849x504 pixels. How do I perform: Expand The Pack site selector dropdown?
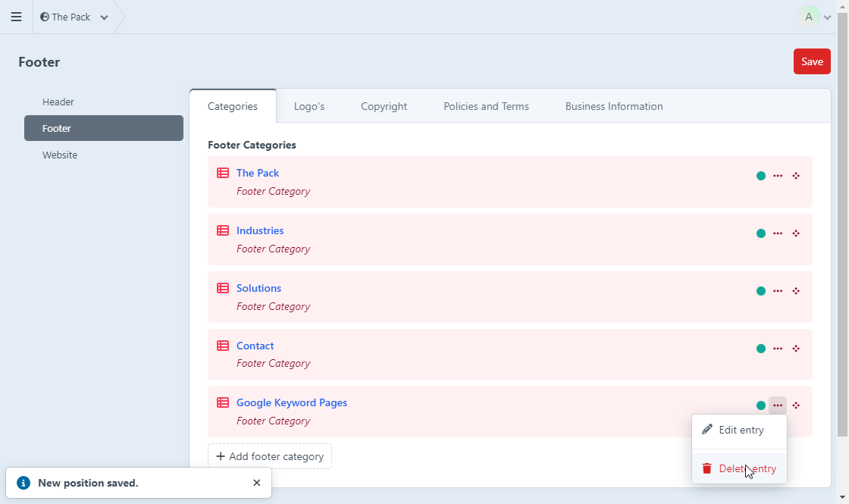[x=74, y=17]
